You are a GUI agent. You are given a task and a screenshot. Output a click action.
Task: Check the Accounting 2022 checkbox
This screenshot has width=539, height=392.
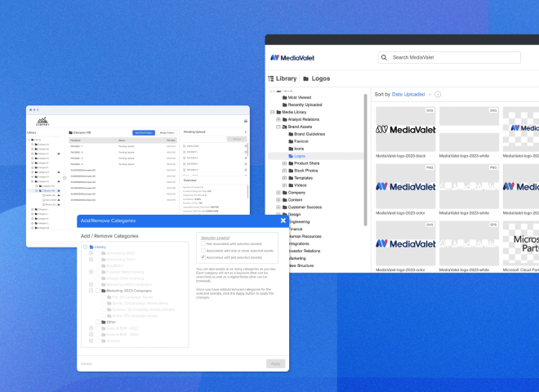[98, 253]
